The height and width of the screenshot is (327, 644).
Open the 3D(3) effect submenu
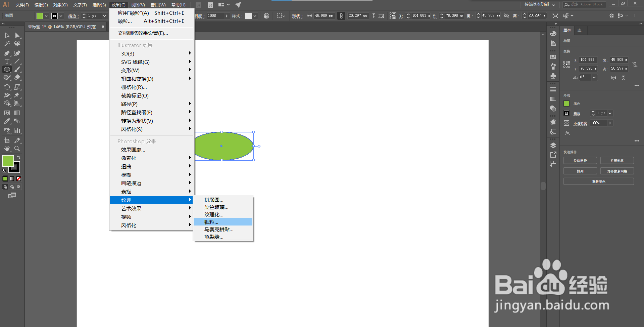(152, 53)
